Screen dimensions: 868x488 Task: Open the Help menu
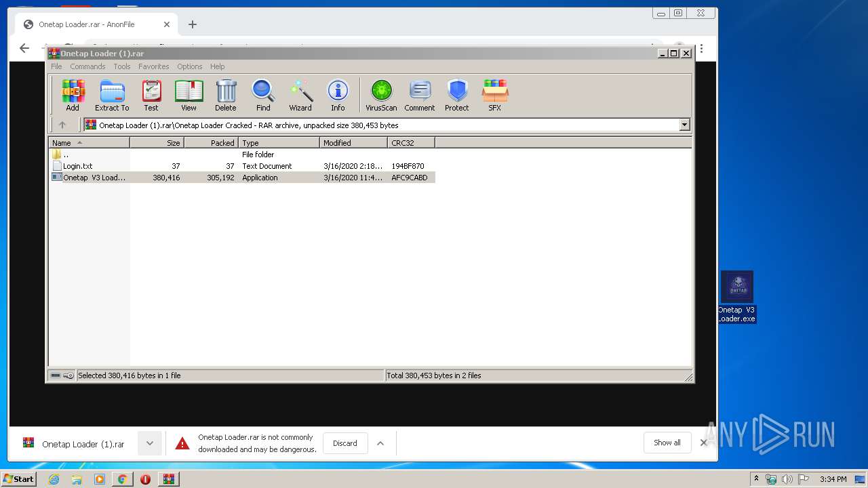coord(217,66)
